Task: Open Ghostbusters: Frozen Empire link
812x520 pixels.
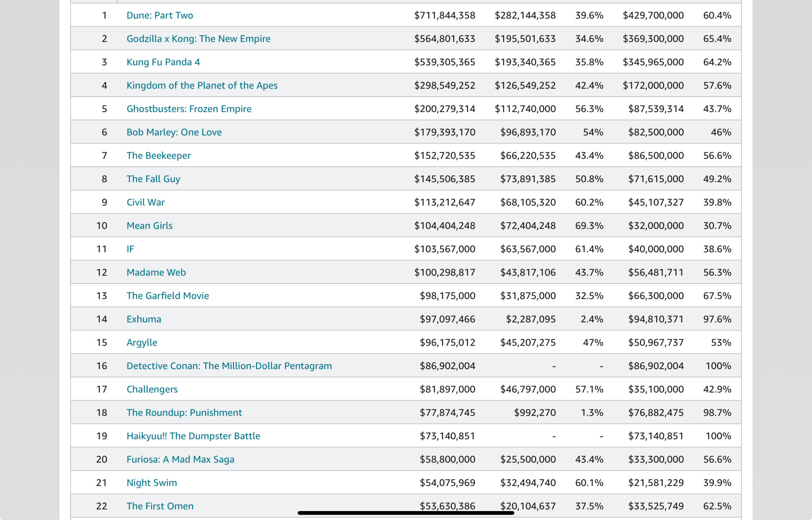Action: tap(189, 109)
